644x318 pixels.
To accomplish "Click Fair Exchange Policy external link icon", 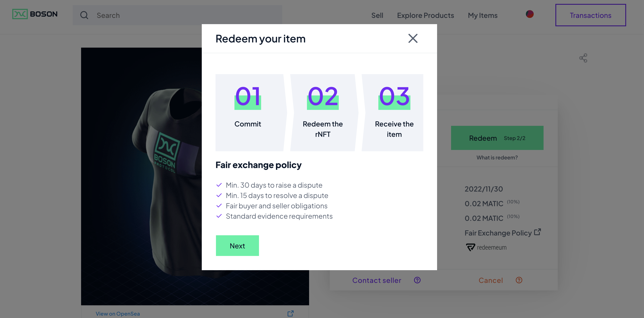I will (537, 232).
